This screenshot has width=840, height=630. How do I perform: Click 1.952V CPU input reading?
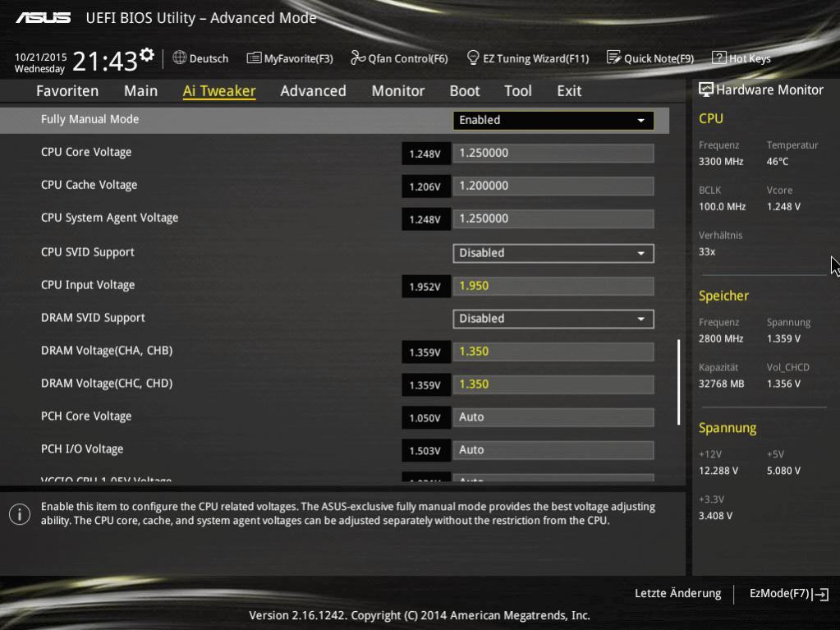[426, 287]
